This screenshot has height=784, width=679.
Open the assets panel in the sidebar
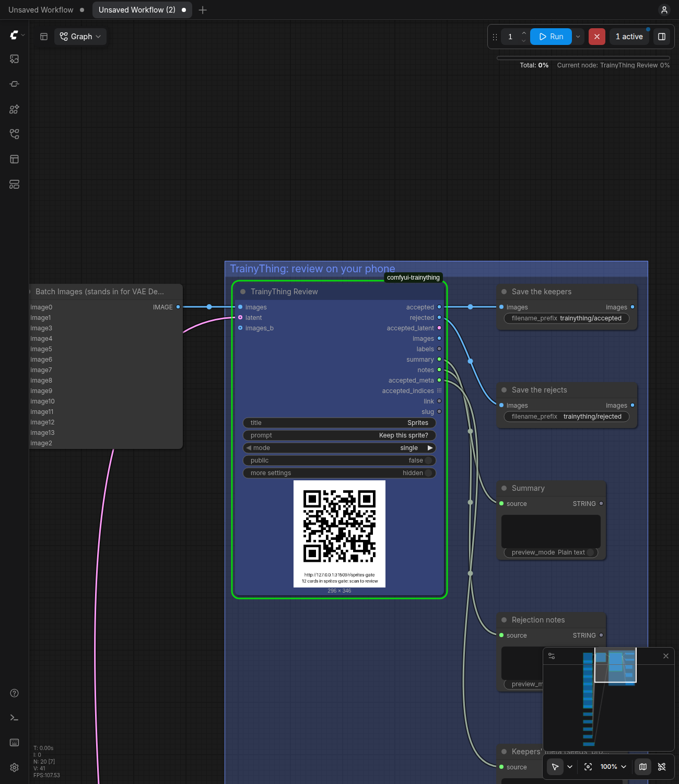[15, 59]
